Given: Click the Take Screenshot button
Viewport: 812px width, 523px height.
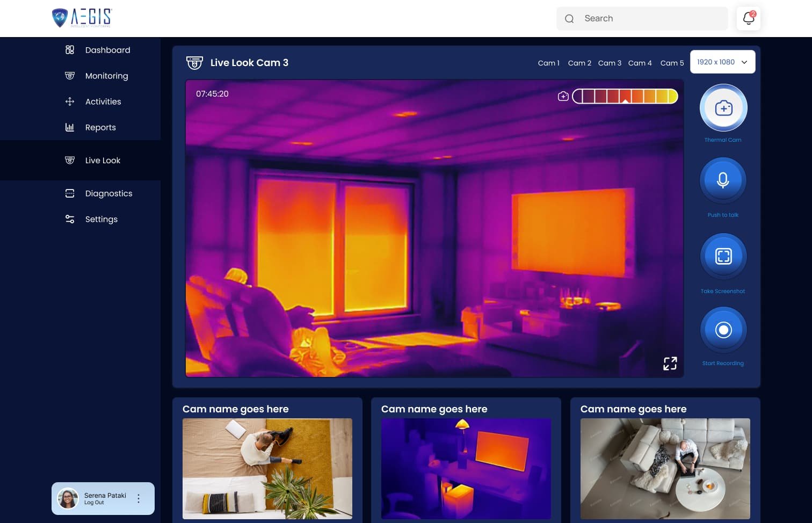Looking at the screenshot, I should coord(723,257).
